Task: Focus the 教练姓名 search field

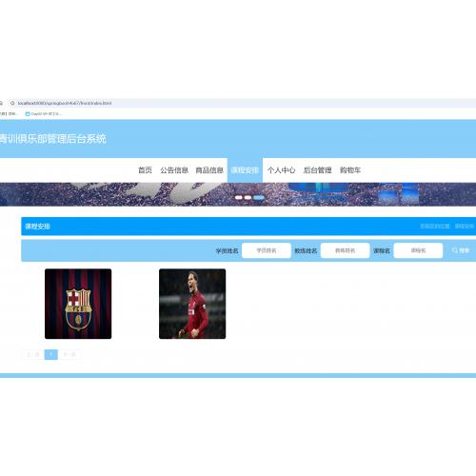Action: click(345, 250)
